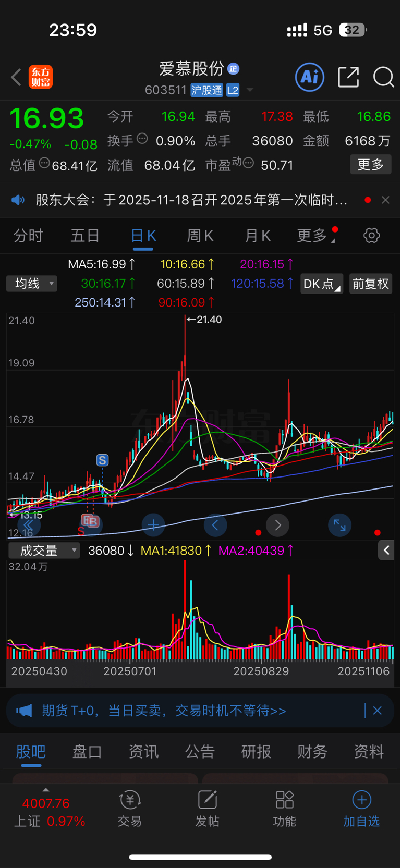Select the 盘口 tab
Viewport: 401px width, 868px height.
click(x=87, y=751)
